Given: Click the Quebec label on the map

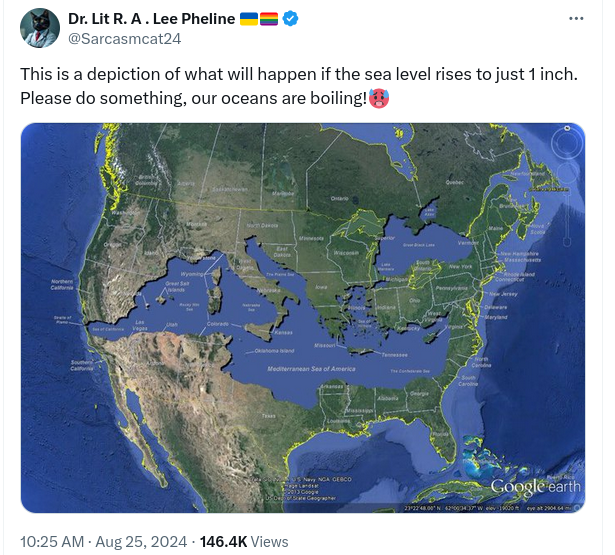Looking at the screenshot, I should [455, 182].
